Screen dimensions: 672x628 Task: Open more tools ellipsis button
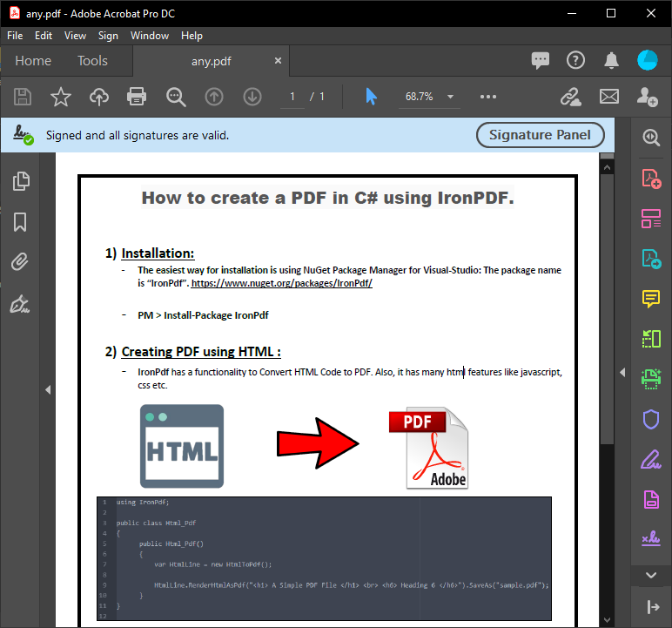488,97
